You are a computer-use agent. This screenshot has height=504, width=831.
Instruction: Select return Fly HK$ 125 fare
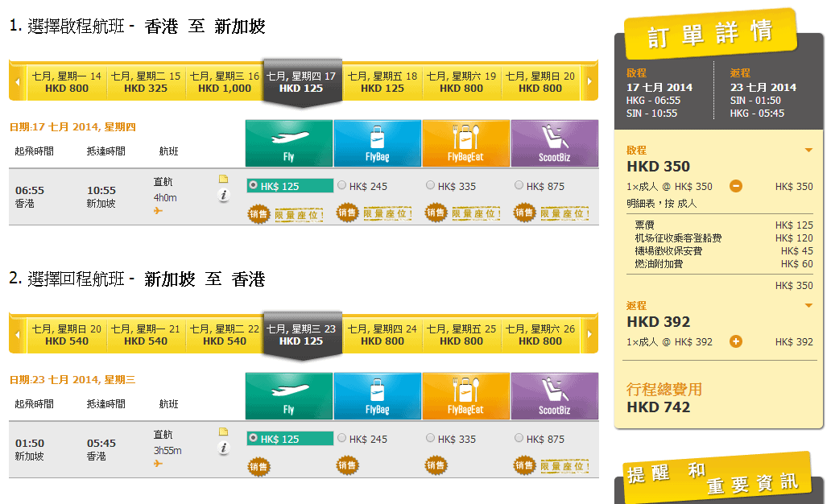[x=254, y=439]
